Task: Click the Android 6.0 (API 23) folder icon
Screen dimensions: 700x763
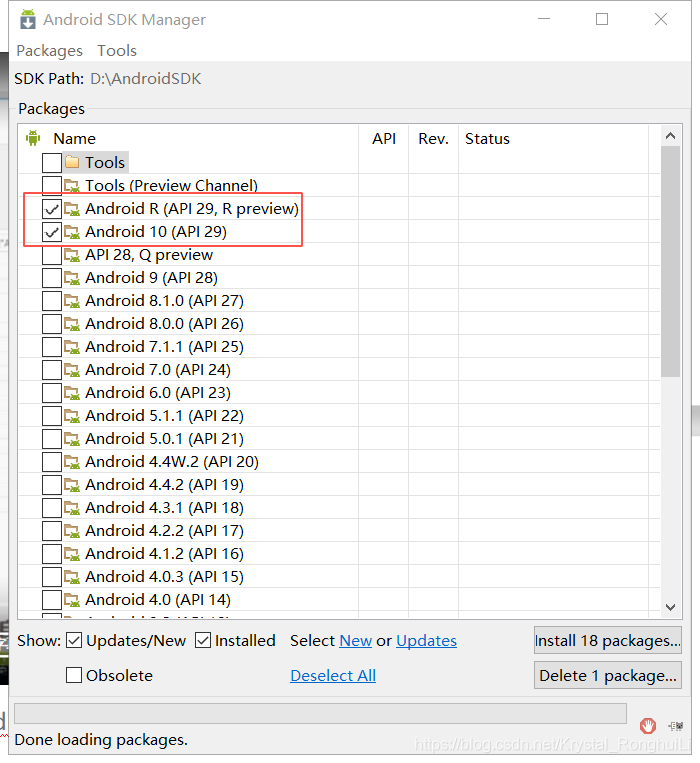Action: 72,393
